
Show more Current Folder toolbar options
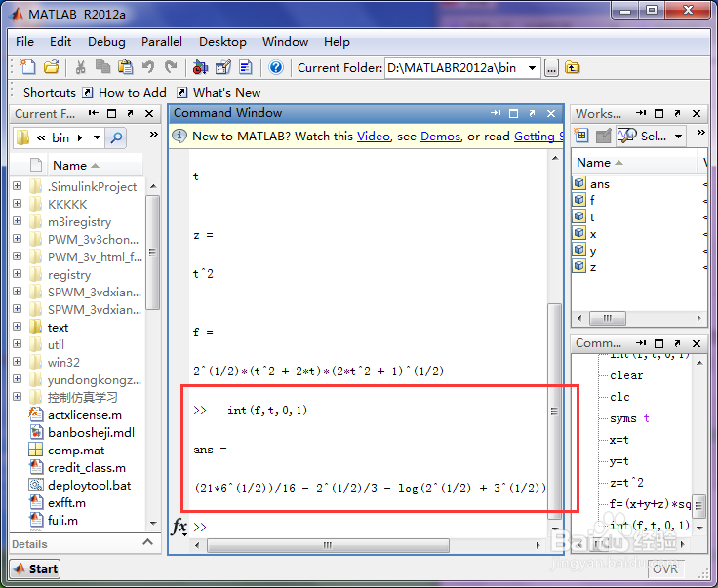(153, 134)
